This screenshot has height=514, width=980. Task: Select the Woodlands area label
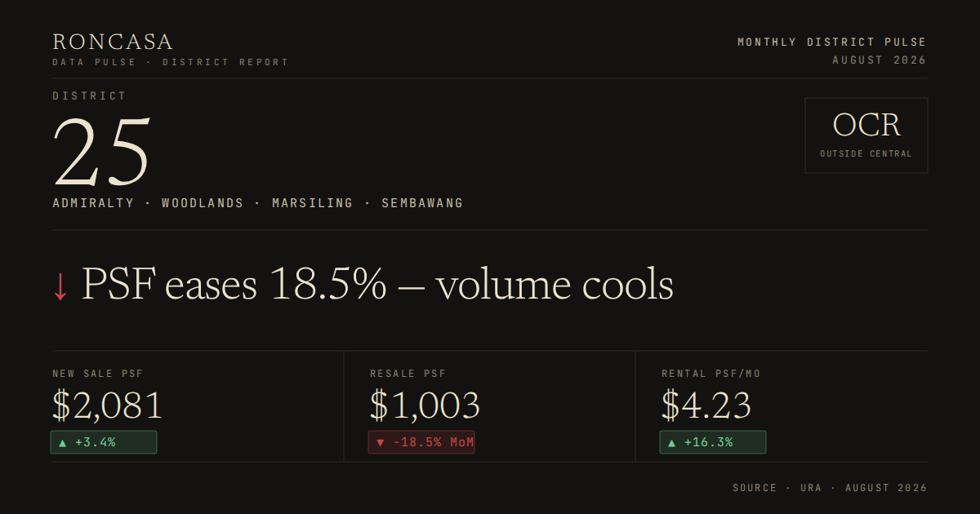click(x=203, y=203)
